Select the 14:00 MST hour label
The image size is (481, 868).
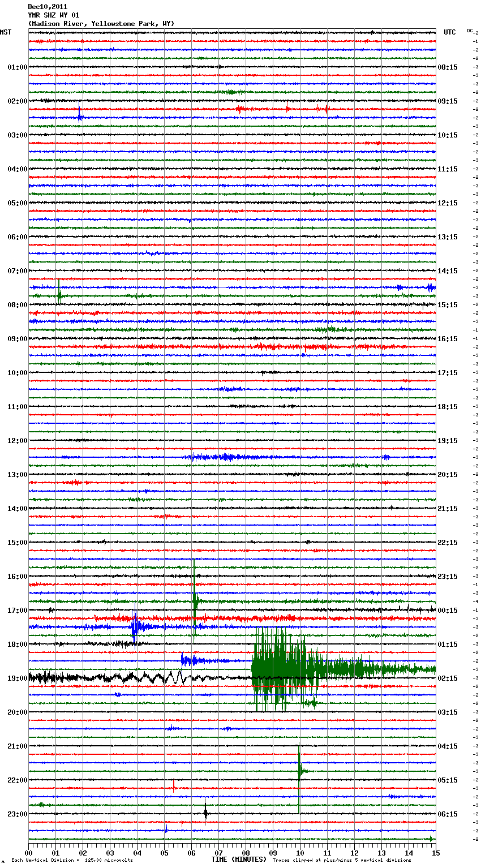18,509
